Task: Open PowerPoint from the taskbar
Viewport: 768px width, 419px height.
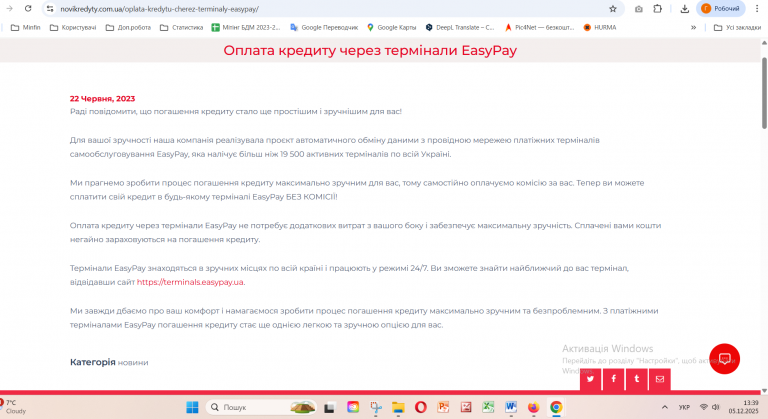Action: (443, 407)
